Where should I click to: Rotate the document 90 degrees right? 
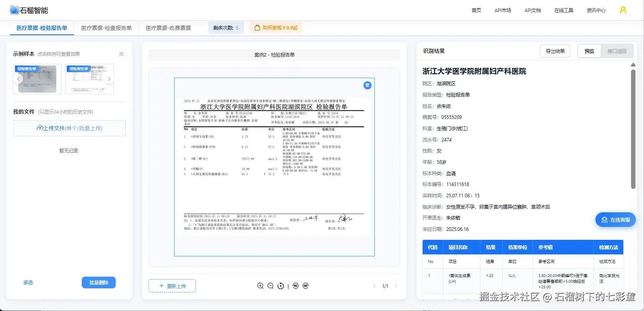click(306, 286)
